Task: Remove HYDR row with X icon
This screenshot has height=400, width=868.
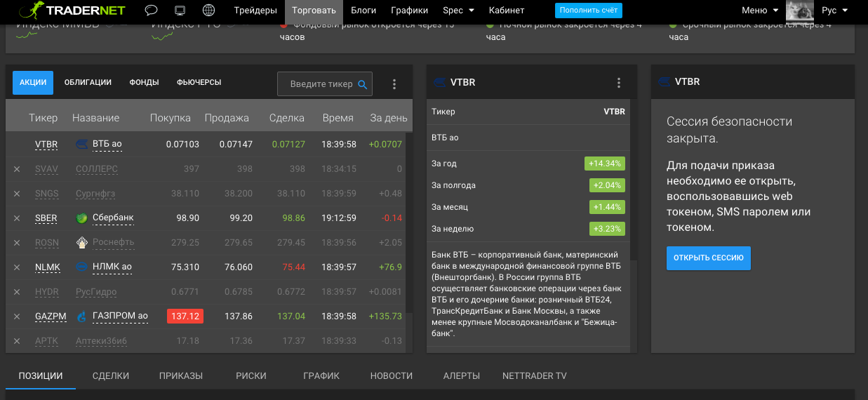Action: 17,292
